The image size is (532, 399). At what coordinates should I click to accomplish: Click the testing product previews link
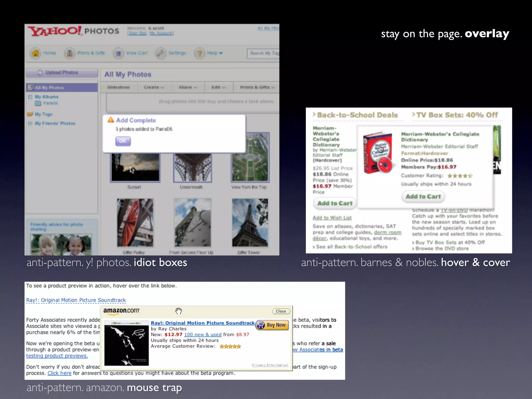pos(57,356)
